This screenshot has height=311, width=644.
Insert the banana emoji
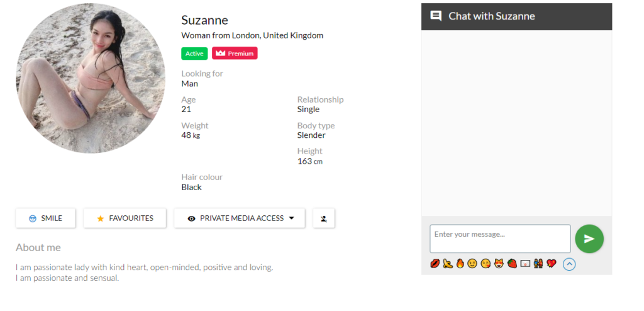[447, 264]
